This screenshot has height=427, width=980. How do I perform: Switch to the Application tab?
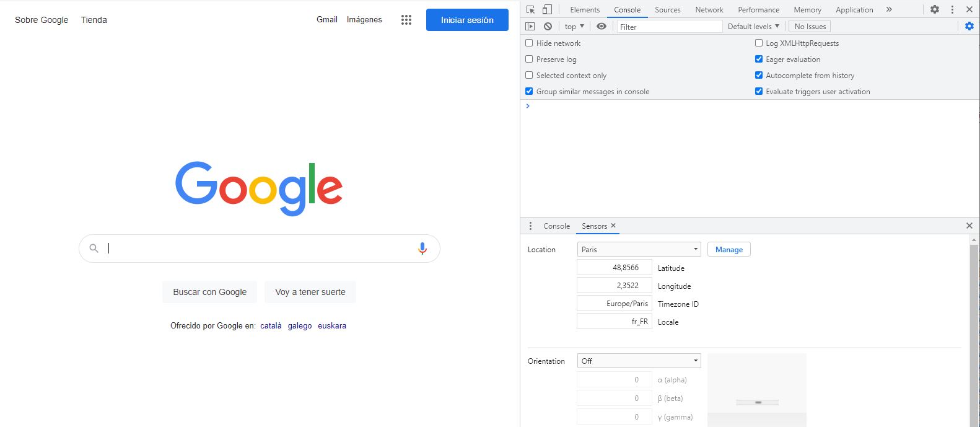tap(854, 9)
